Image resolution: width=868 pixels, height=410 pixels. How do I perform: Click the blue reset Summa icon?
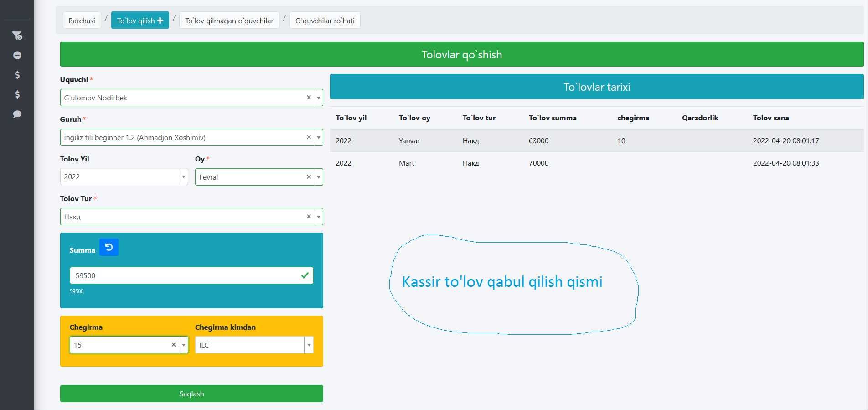tap(109, 247)
